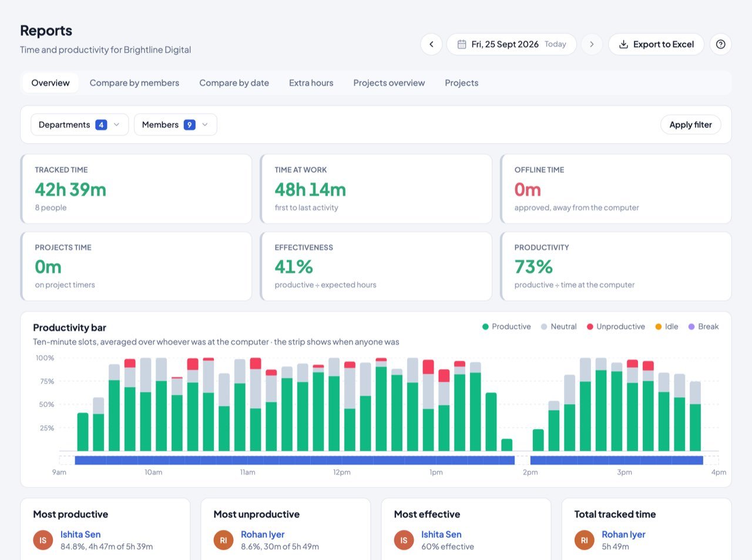Click the Effectiveness 41% card
This screenshot has width=752, height=560.
tap(376, 266)
